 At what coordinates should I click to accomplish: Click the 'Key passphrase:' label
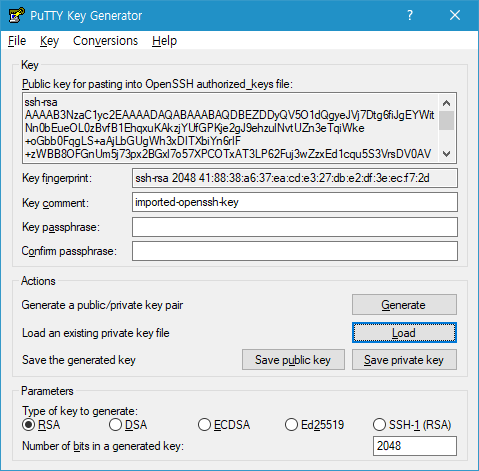pyautogui.click(x=61, y=227)
